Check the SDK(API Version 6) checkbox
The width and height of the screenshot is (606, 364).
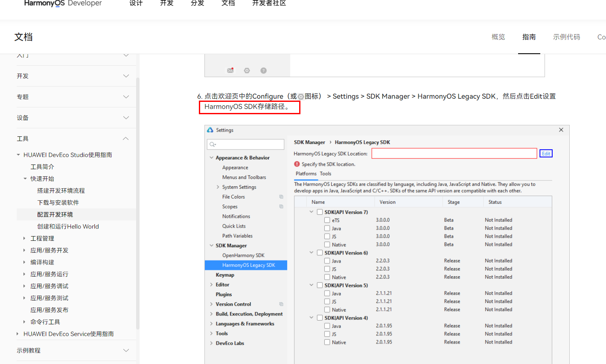(x=320, y=253)
